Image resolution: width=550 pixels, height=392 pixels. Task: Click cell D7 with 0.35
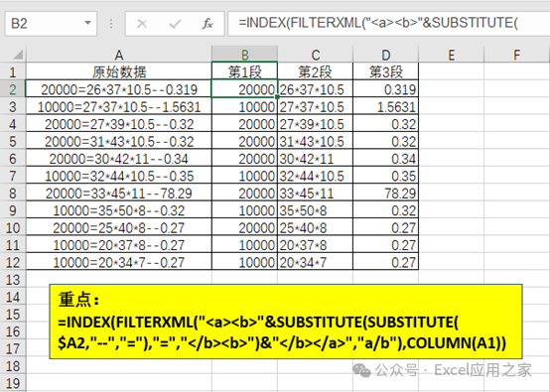pyautogui.click(x=385, y=176)
